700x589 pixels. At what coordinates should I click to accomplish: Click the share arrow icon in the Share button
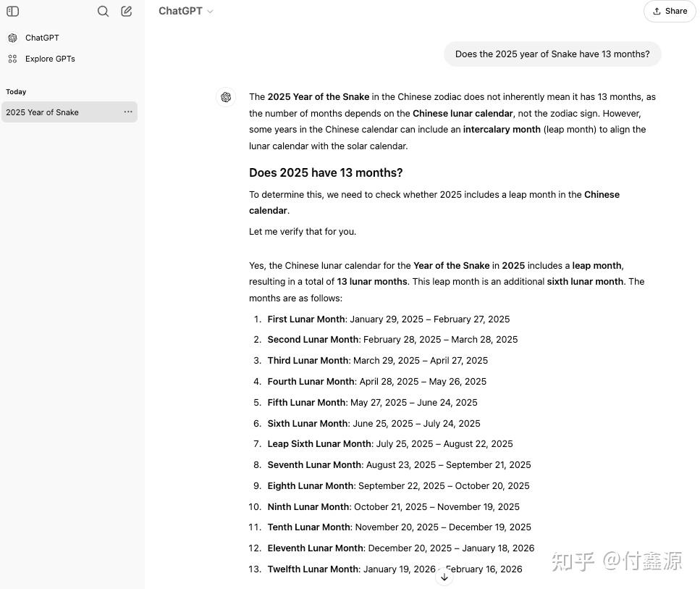pyautogui.click(x=656, y=11)
